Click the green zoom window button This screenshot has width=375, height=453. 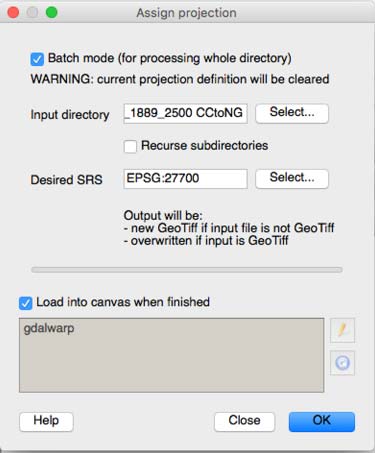click(52, 13)
